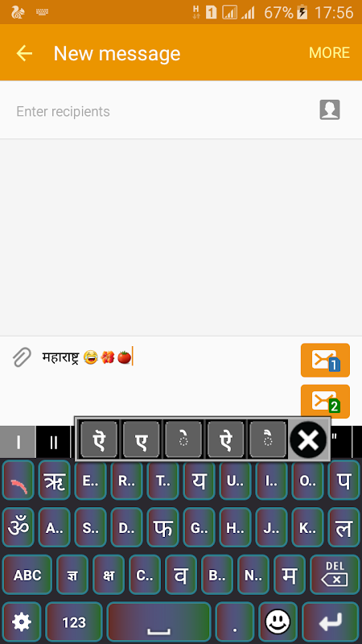Open the contacts picker icon
This screenshot has width=362, height=644.
(x=330, y=110)
